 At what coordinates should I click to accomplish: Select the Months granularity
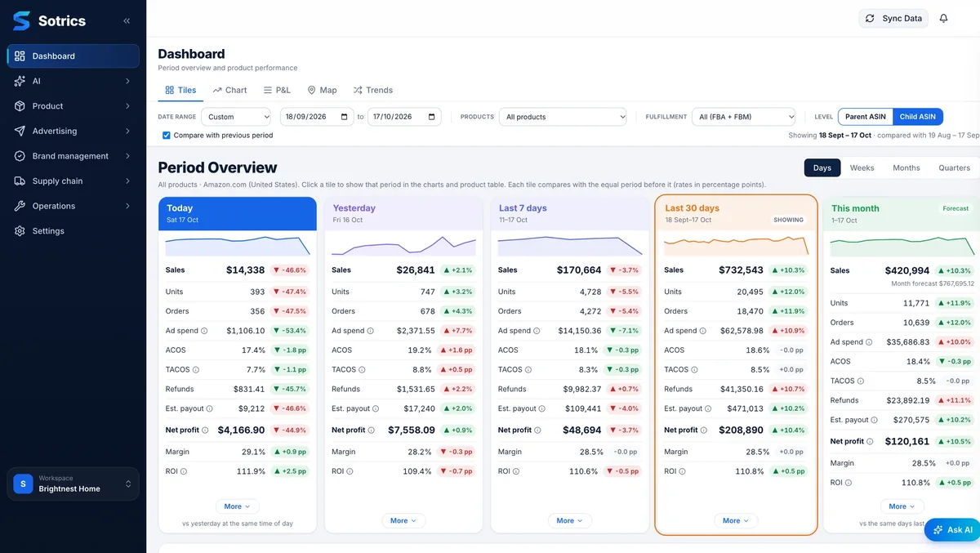pyautogui.click(x=906, y=167)
